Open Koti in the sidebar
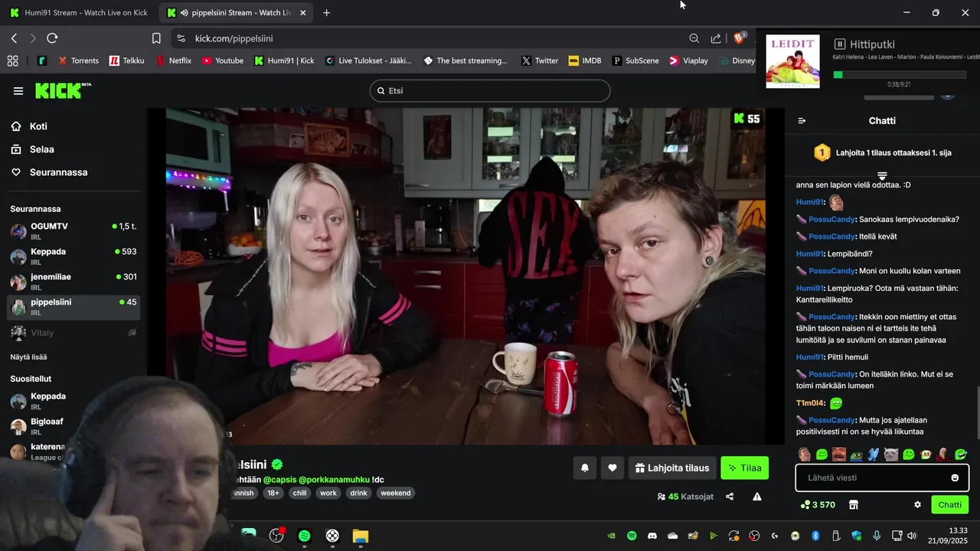The image size is (980, 551). tap(38, 126)
